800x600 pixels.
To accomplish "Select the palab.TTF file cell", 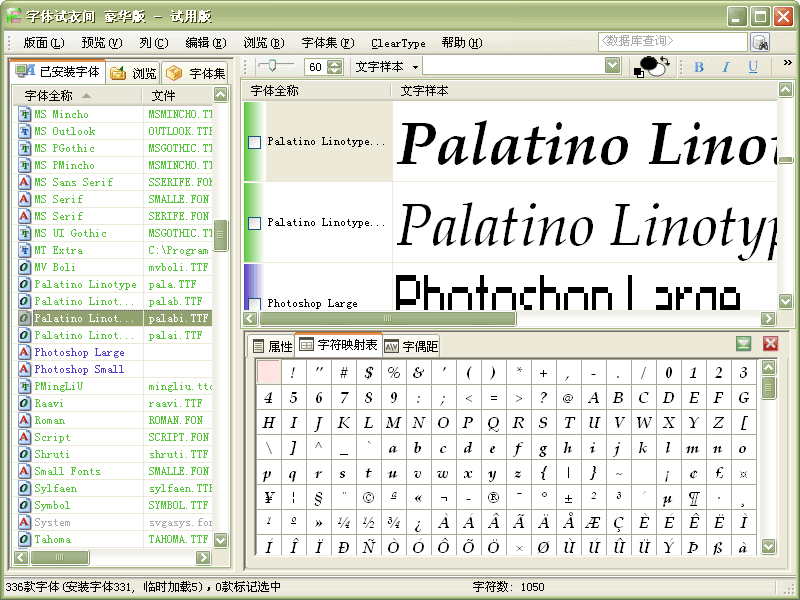I will 178,301.
